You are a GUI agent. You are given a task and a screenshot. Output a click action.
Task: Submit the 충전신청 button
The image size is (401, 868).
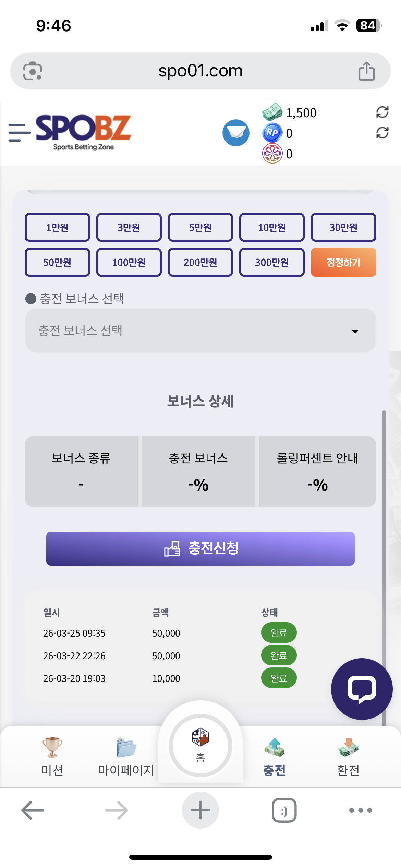200,548
